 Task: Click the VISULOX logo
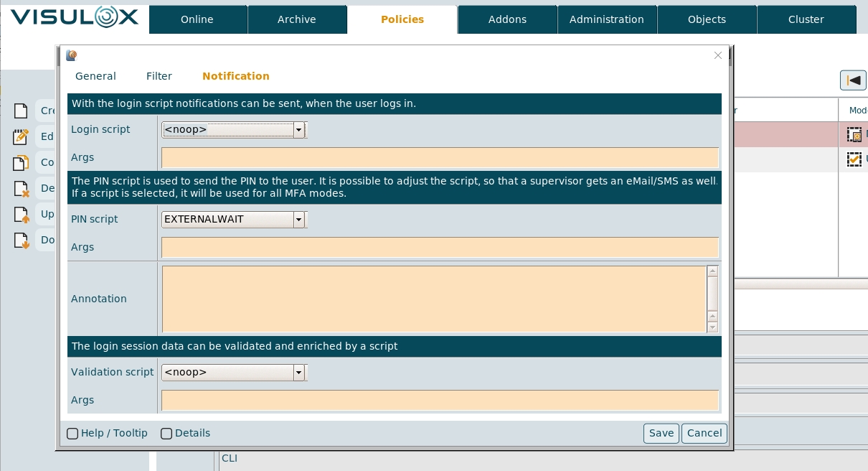click(75, 17)
